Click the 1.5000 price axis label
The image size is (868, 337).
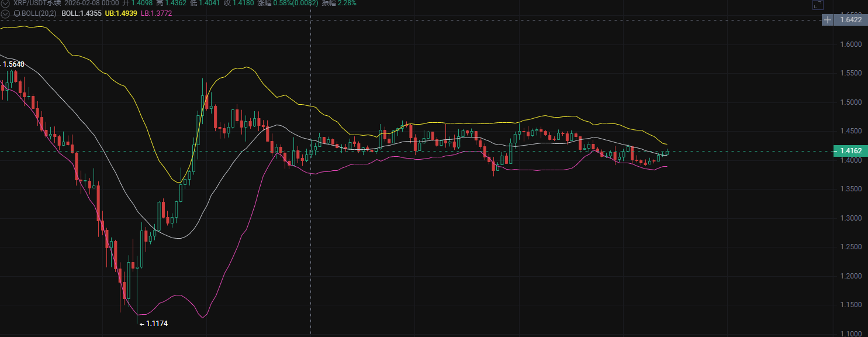(x=851, y=102)
